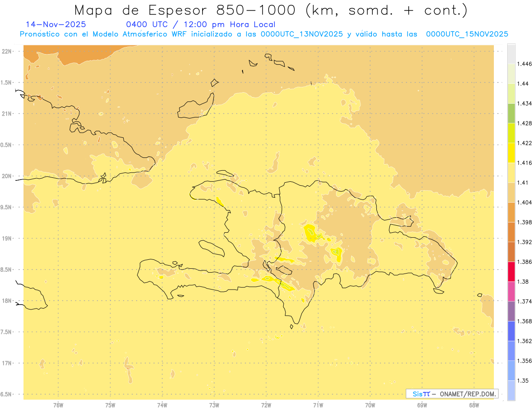Click the legend value '1.422'

tap(524, 143)
